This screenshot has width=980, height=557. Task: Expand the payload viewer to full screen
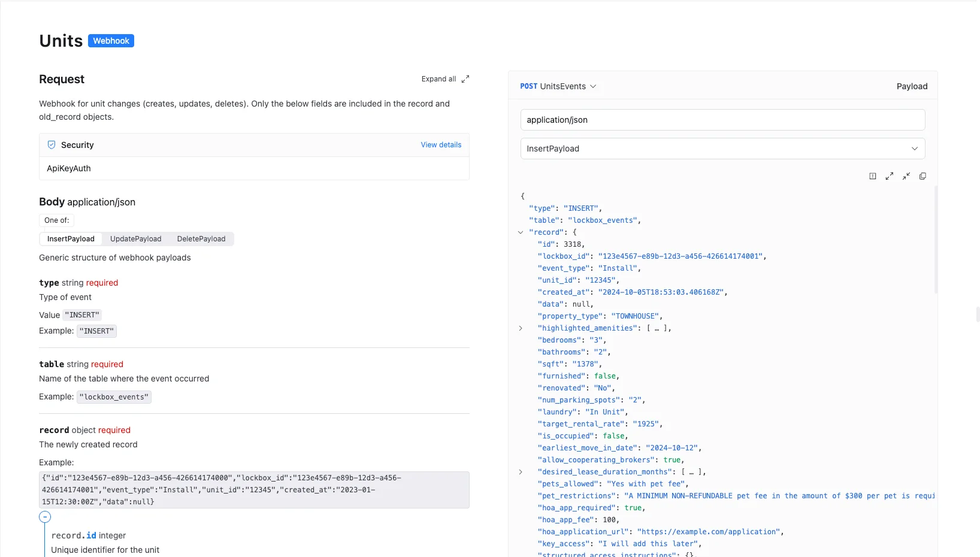pos(889,176)
